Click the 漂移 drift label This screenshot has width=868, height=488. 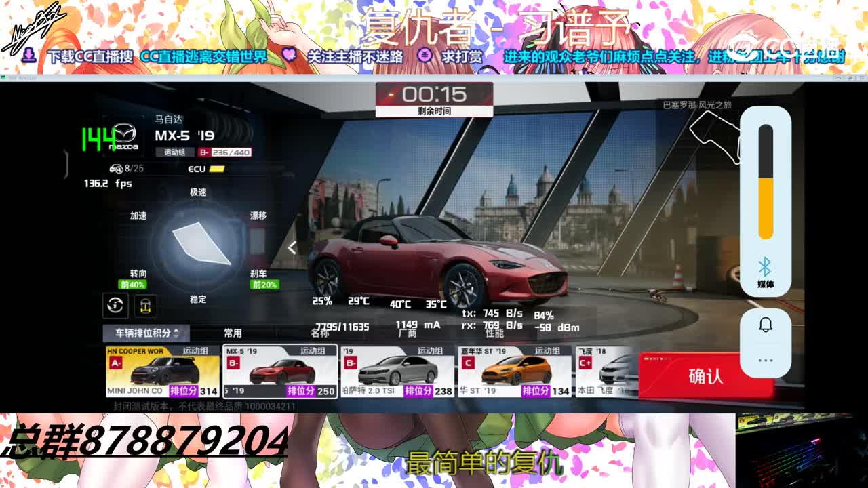pyautogui.click(x=258, y=216)
